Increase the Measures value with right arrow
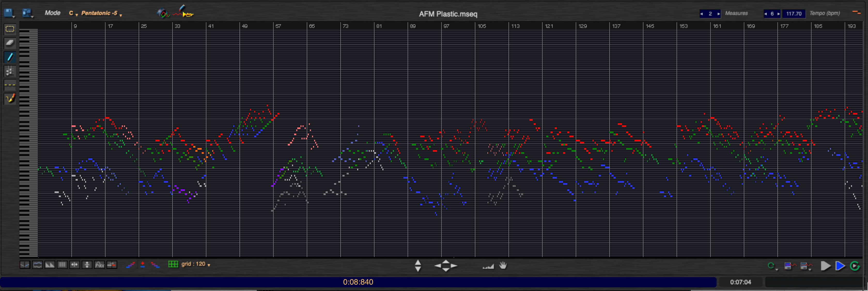868x291 pixels. pos(718,14)
